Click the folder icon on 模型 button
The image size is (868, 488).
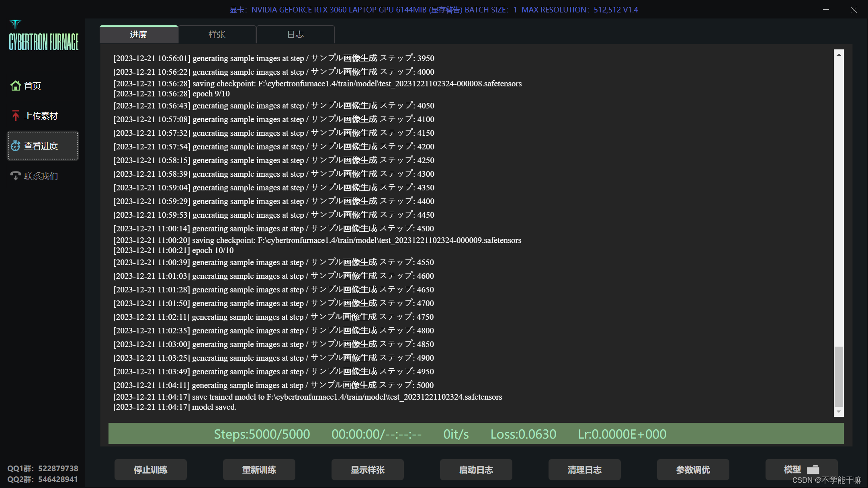click(813, 470)
